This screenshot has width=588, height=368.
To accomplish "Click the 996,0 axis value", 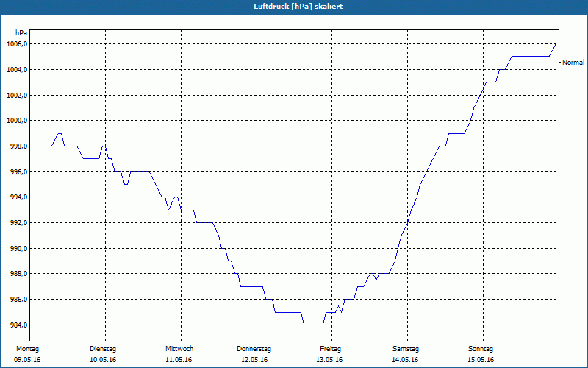I will click(18, 172).
